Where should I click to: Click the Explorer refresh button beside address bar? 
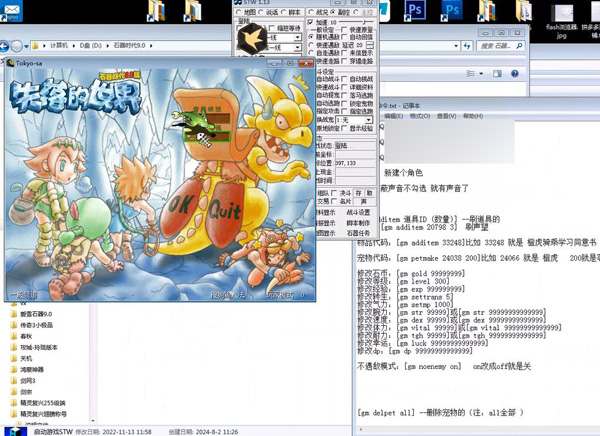pos(467,46)
